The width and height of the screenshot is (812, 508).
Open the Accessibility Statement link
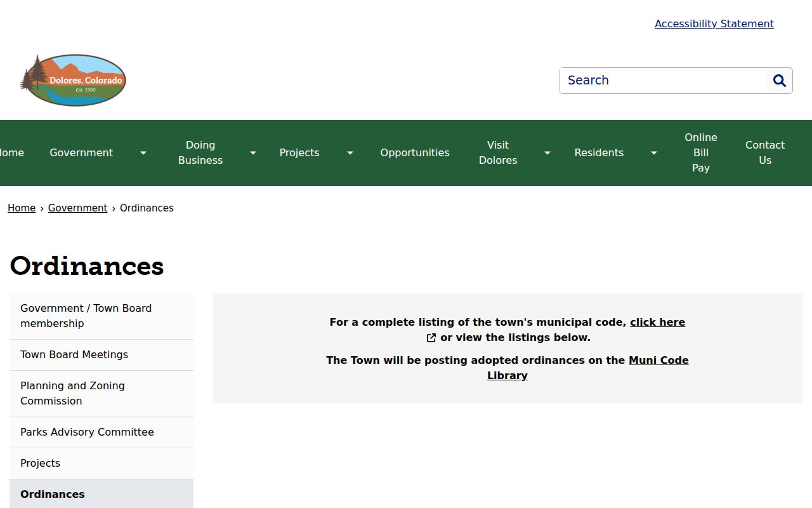click(714, 23)
